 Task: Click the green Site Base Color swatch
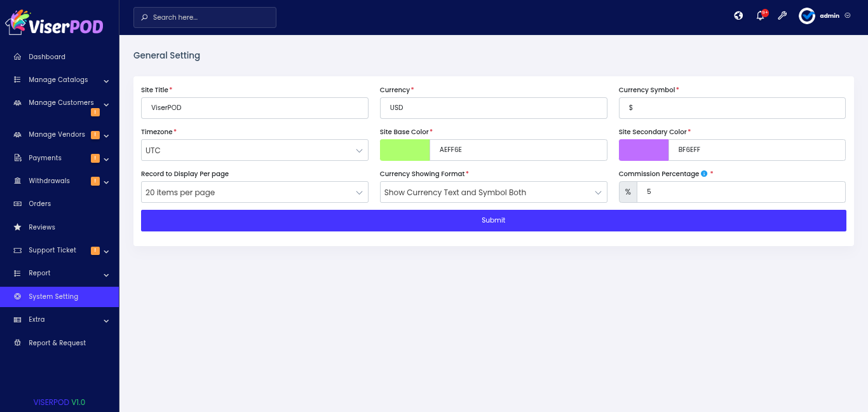[405, 151]
